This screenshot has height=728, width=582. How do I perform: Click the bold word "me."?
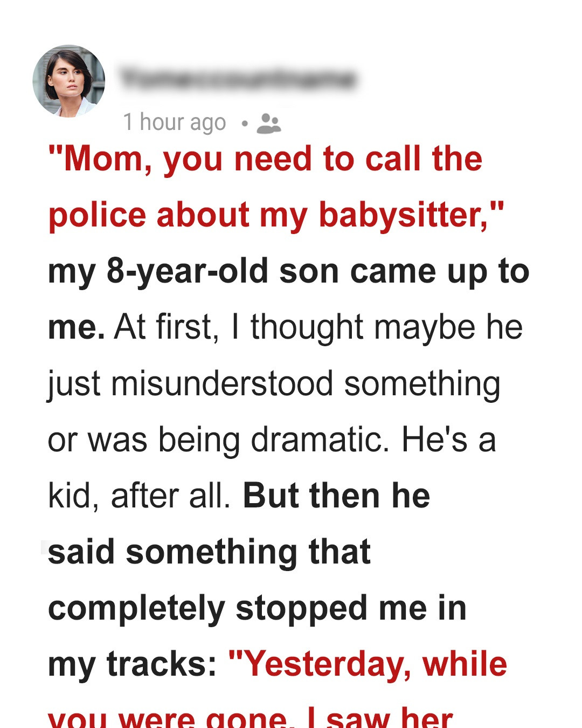pyautogui.click(x=76, y=327)
